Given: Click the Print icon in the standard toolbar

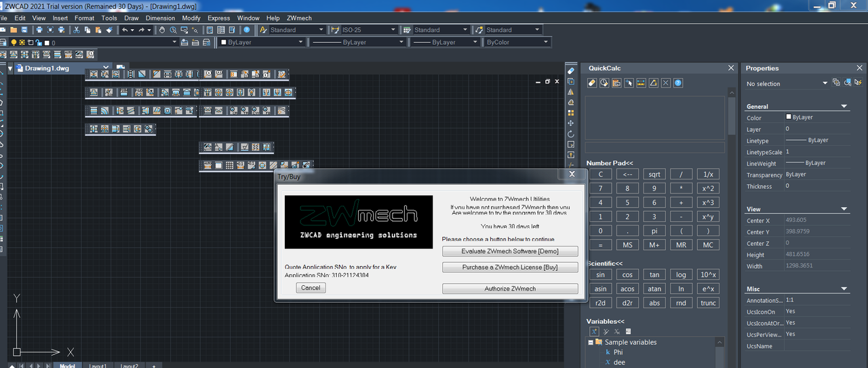Looking at the screenshot, I should coord(39,30).
